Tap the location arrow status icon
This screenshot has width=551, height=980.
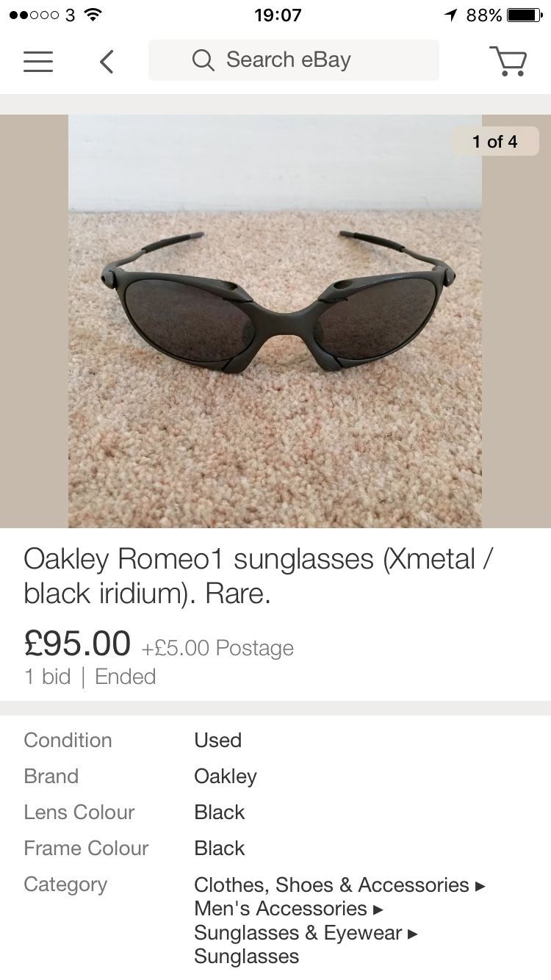(450, 15)
